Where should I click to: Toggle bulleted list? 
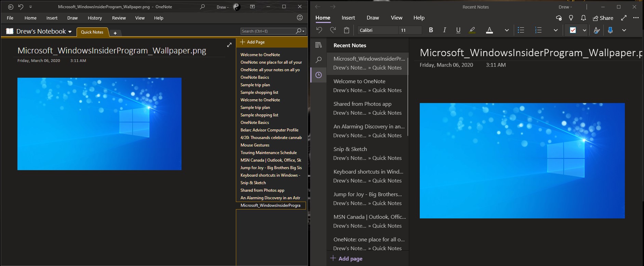point(521,30)
